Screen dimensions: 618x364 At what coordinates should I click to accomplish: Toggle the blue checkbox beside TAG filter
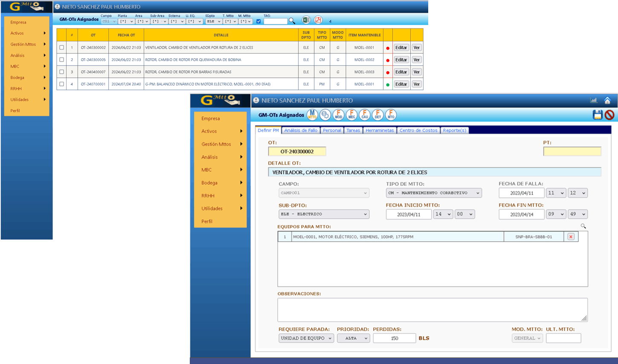[258, 21]
